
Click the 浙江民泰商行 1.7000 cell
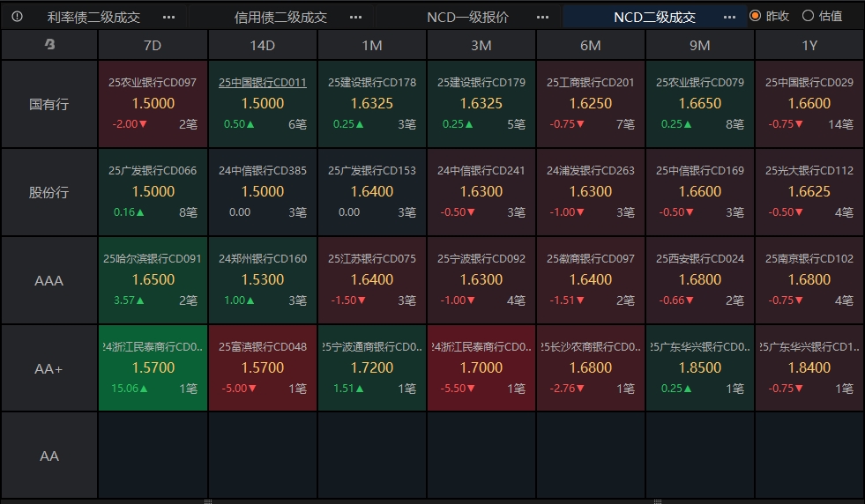(481, 367)
